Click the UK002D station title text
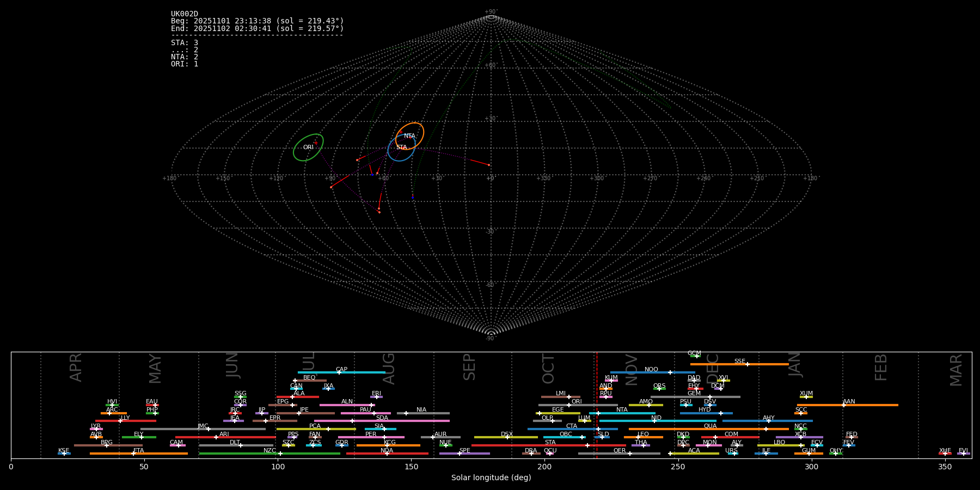Image resolution: width=980 pixels, height=490 pixels. pos(185,14)
